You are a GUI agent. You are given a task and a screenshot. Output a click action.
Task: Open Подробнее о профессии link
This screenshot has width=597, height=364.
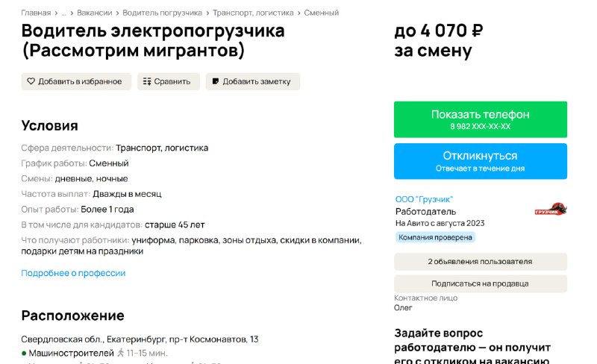73,273
